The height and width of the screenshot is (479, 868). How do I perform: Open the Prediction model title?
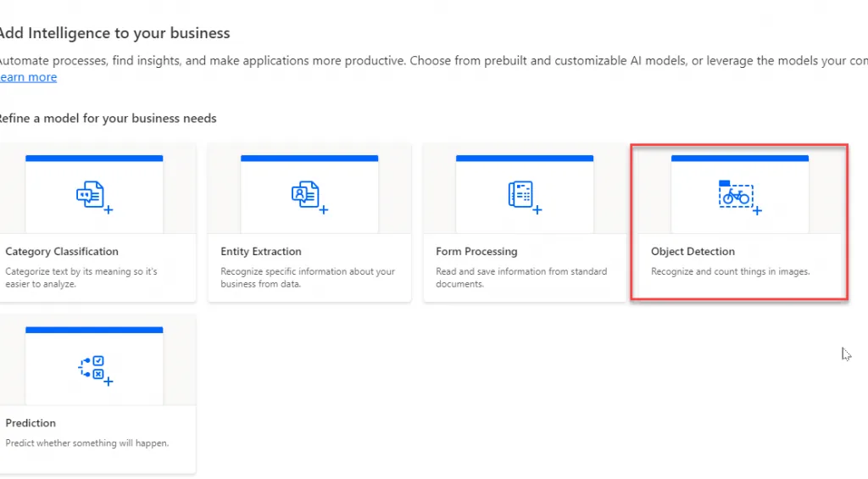31,423
